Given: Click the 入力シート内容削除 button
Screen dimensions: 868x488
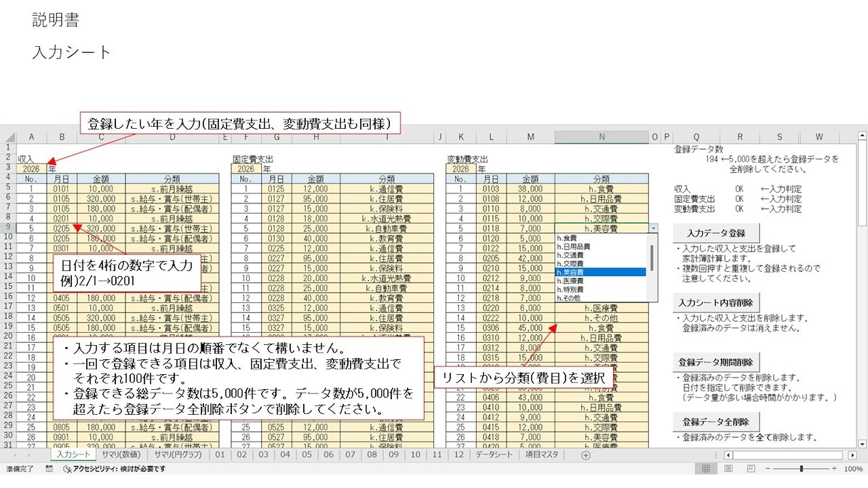Looking at the screenshot, I should coord(716,302).
